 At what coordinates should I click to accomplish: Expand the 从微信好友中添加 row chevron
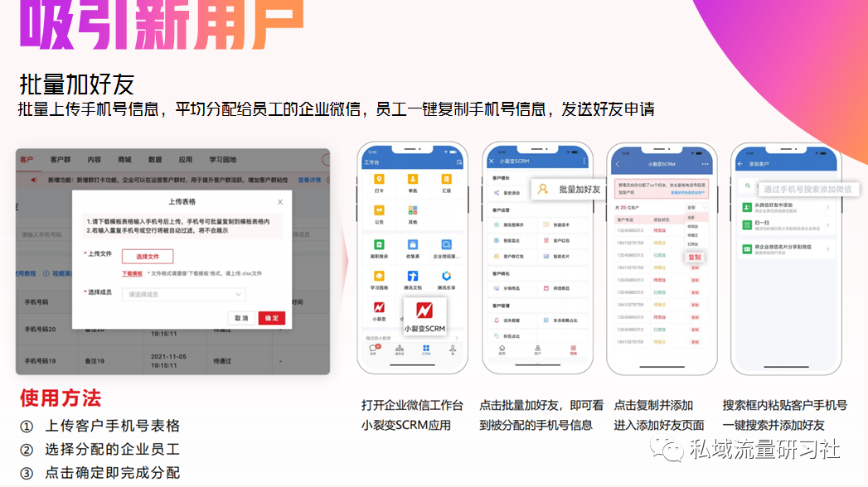coord(827,207)
